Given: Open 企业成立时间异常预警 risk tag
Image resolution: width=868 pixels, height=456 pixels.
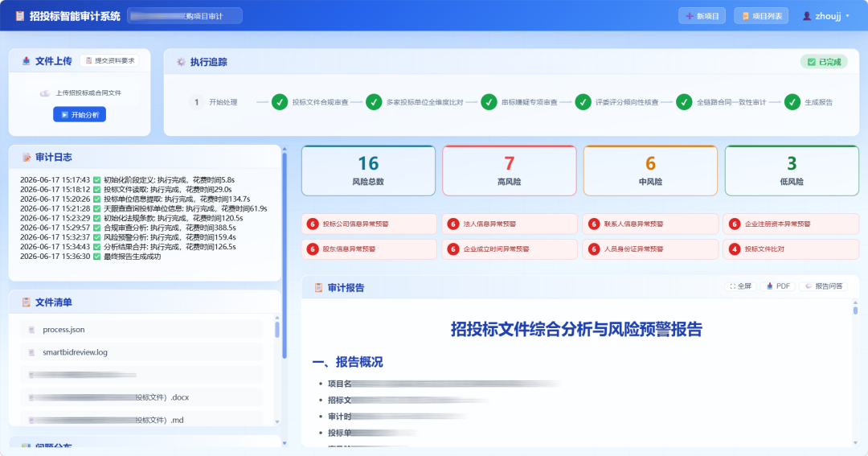Looking at the screenshot, I should [510, 249].
